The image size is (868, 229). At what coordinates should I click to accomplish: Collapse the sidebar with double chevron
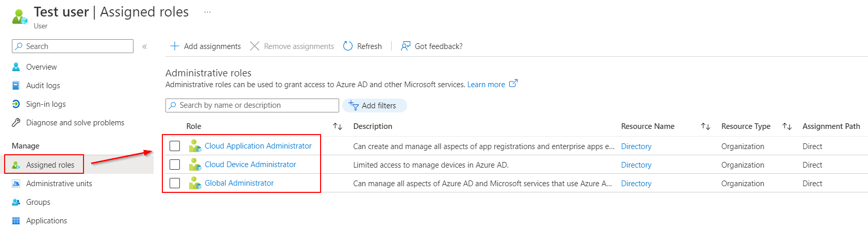(145, 46)
